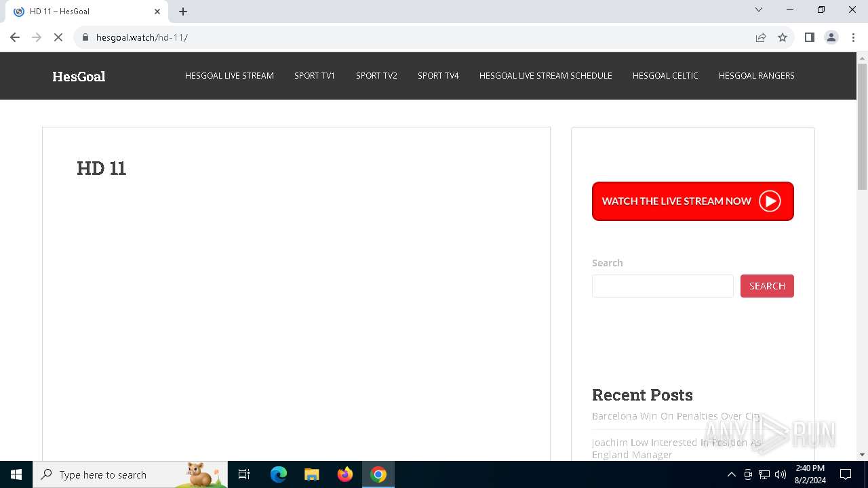This screenshot has width=868, height=488.
Task: Open HESGOAL RANGERS menu item
Action: pos(756,75)
